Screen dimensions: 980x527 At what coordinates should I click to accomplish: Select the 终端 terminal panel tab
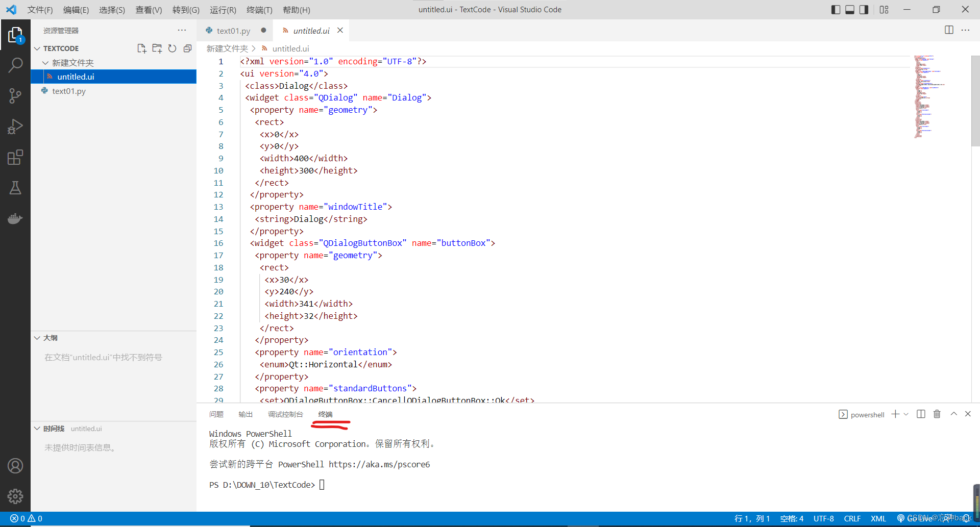325,414
